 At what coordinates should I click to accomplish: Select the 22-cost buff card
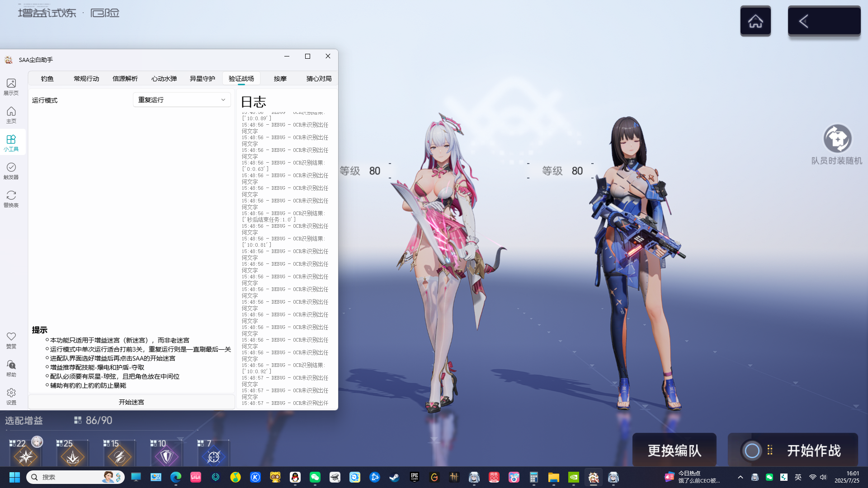click(x=26, y=453)
